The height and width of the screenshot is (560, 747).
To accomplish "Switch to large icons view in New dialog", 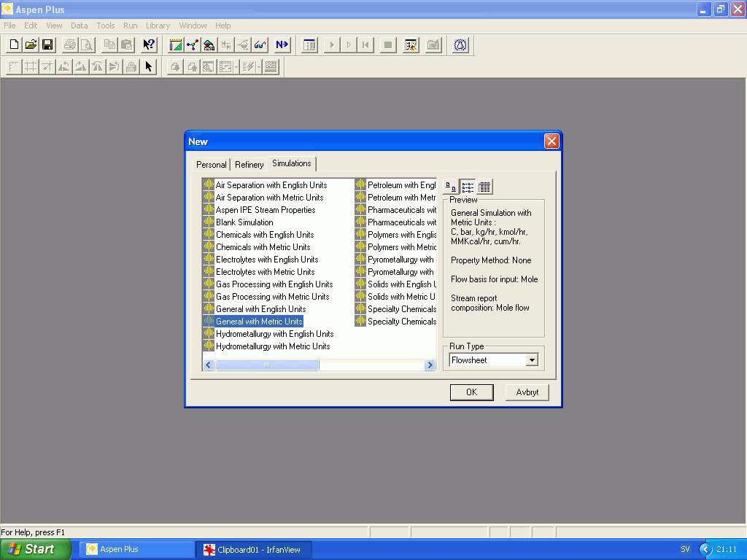I will (x=451, y=187).
